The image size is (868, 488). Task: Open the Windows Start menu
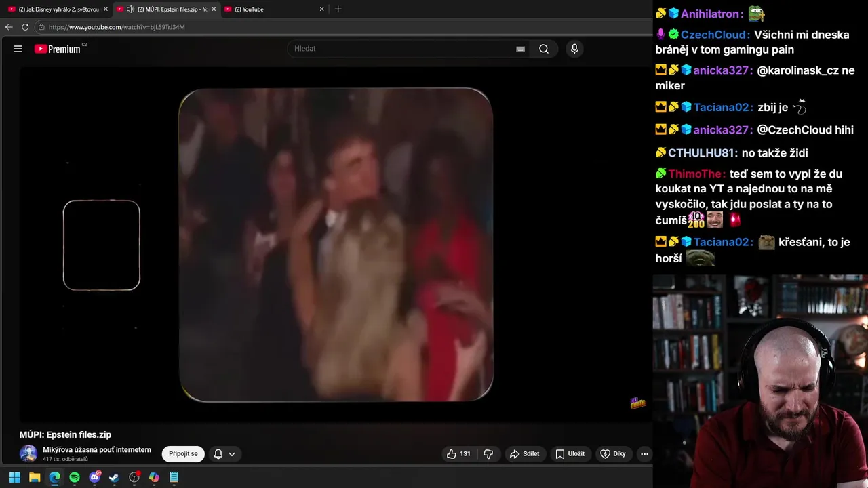point(14,477)
